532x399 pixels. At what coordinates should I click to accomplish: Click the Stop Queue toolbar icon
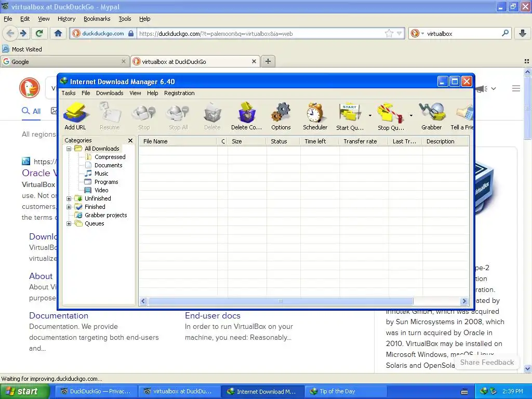[x=391, y=116]
